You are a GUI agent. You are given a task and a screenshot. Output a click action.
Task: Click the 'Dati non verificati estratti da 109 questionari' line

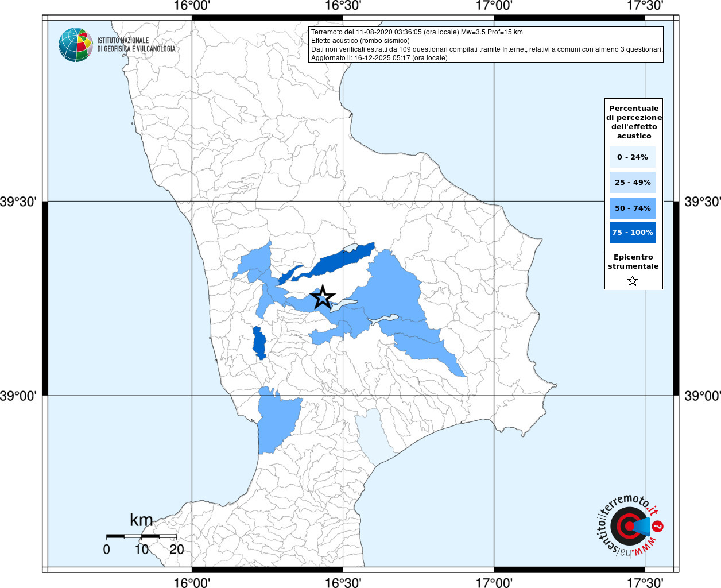click(x=487, y=49)
